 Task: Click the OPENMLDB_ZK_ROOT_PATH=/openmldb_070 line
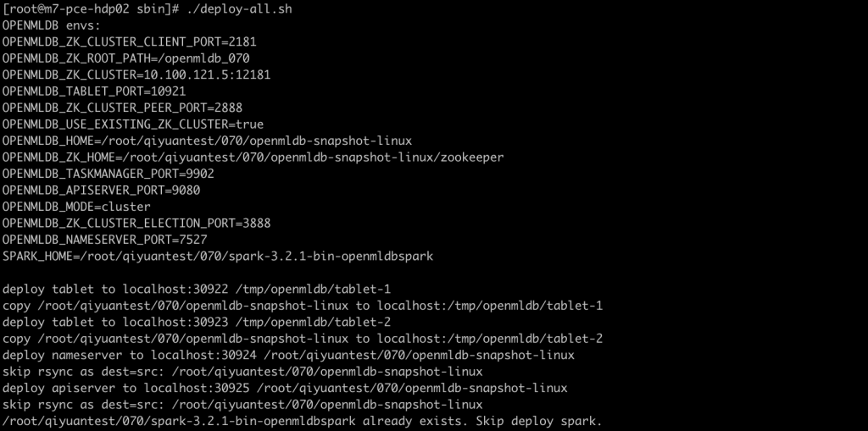pyautogui.click(x=125, y=58)
